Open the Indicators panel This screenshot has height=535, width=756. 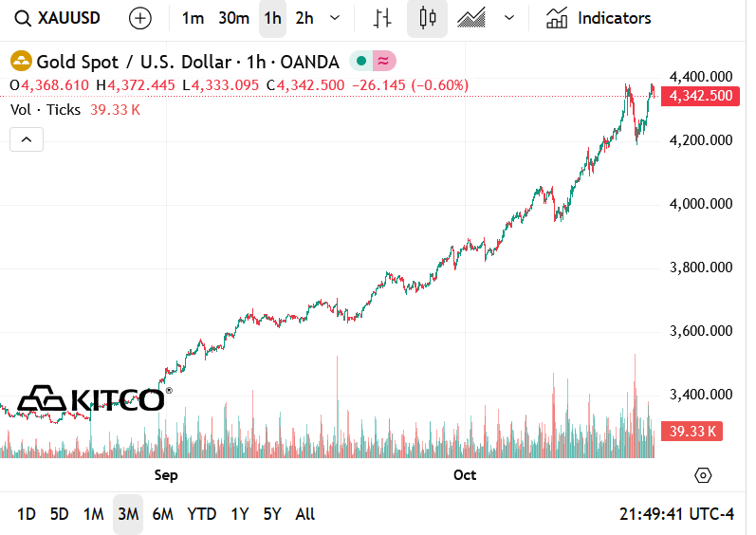pos(599,18)
